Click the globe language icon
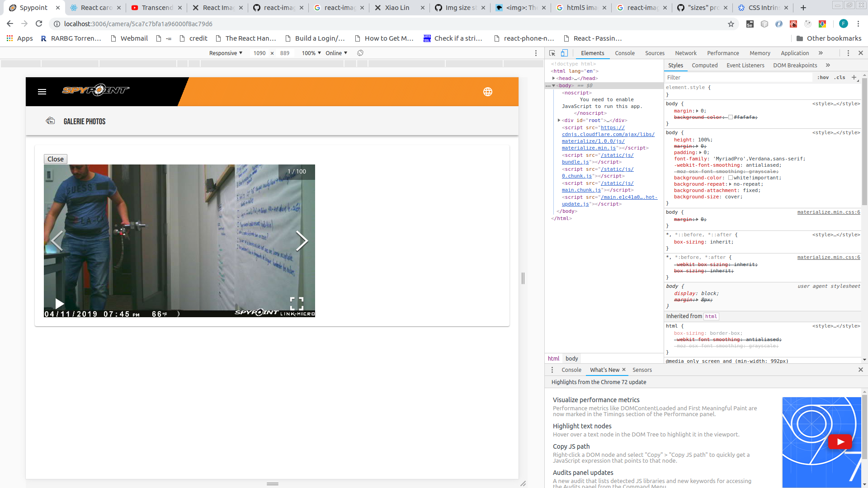The image size is (868, 488). (488, 92)
